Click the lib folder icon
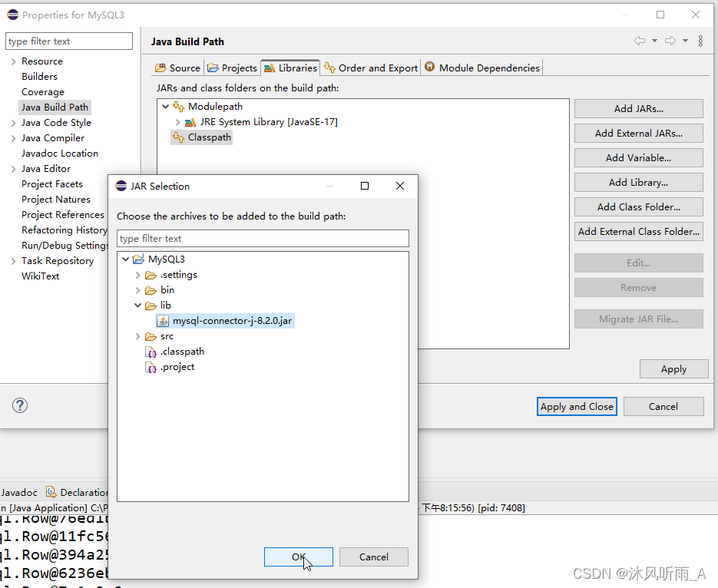Screen dimensions: 718x588 [151, 306]
